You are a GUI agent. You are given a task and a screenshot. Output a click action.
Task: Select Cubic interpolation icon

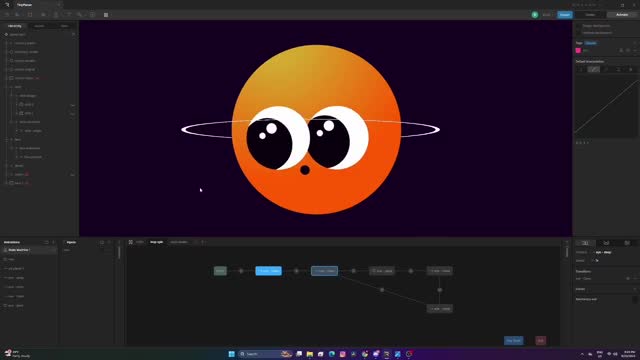pos(606,69)
